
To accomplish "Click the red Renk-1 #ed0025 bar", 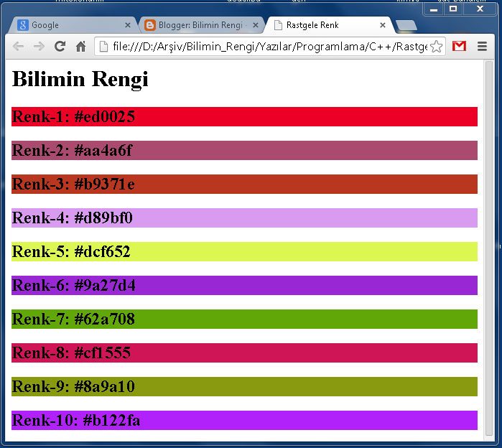I will (x=244, y=116).
